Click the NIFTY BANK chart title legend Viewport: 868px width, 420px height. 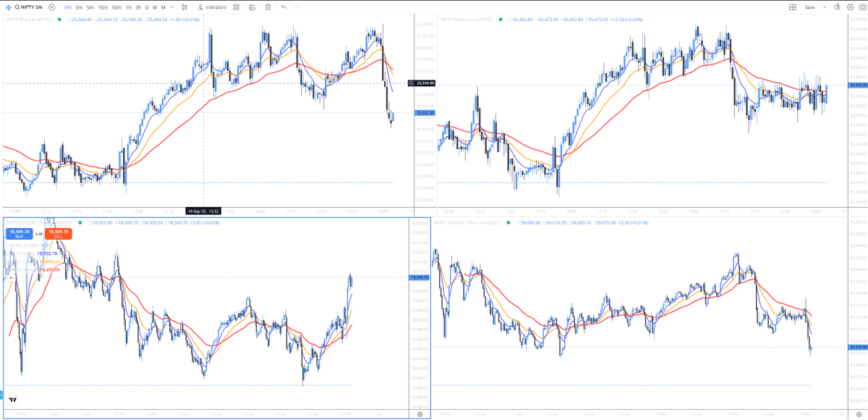pyautogui.click(x=468, y=20)
